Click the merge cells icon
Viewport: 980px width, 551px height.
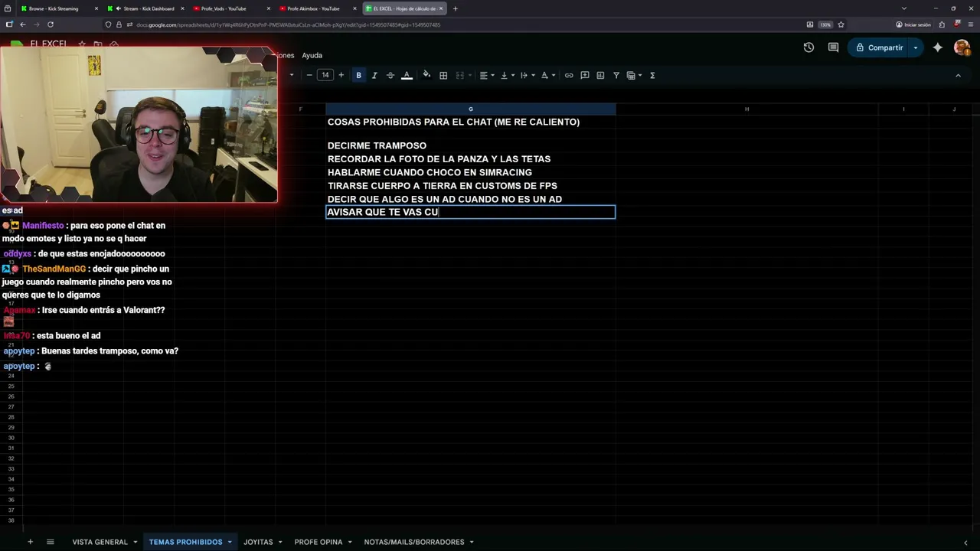tap(460, 75)
